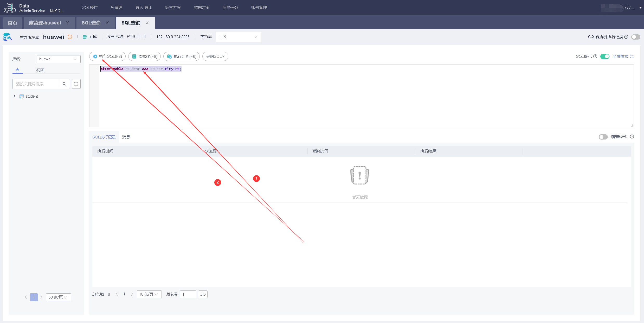Click the 格式化(F9) button
Image resolution: width=644 pixels, height=323 pixels.
(145, 56)
